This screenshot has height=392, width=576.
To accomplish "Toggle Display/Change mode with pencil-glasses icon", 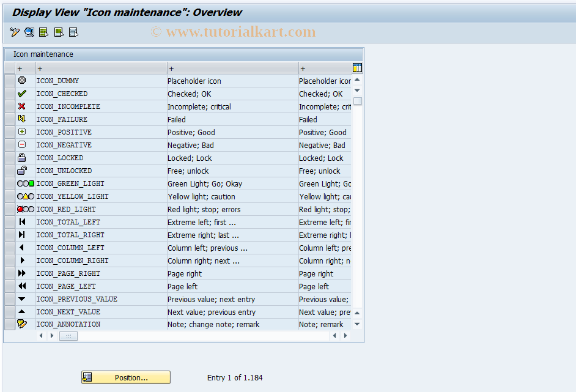I will pyautogui.click(x=14, y=32).
